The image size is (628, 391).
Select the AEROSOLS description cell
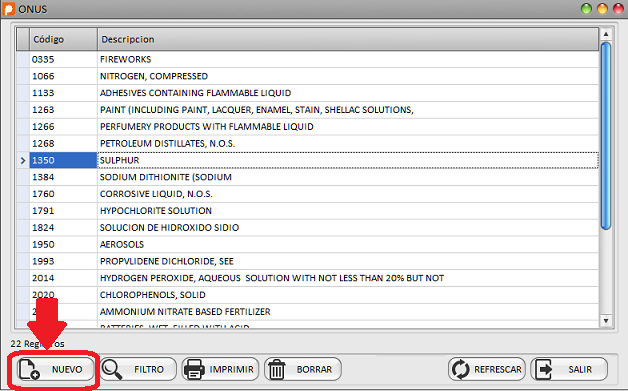(x=348, y=244)
